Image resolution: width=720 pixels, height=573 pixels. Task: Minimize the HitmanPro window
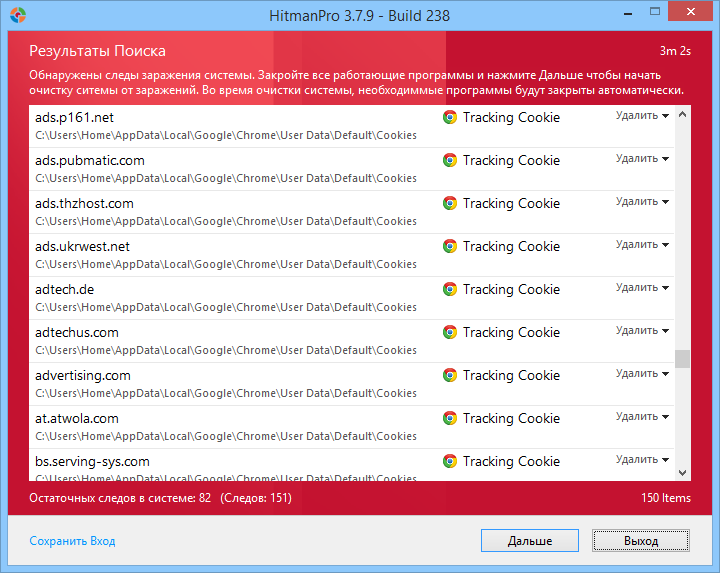click(x=628, y=14)
